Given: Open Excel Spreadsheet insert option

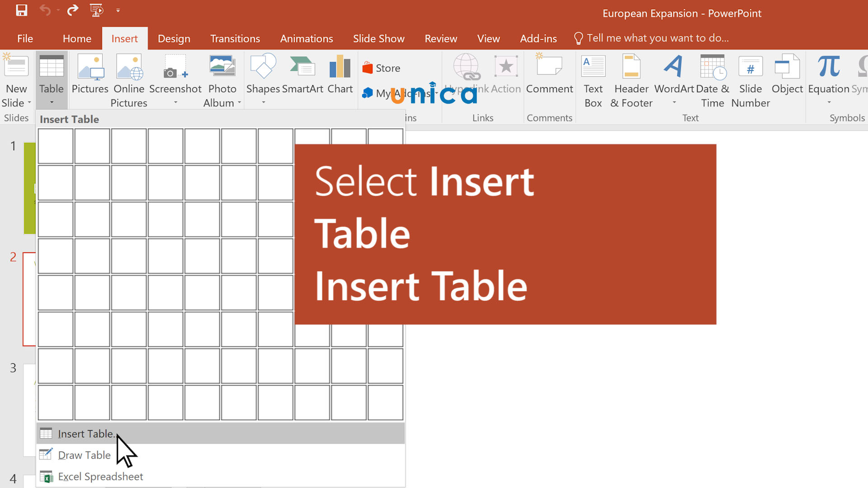Looking at the screenshot, I should (x=100, y=476).
